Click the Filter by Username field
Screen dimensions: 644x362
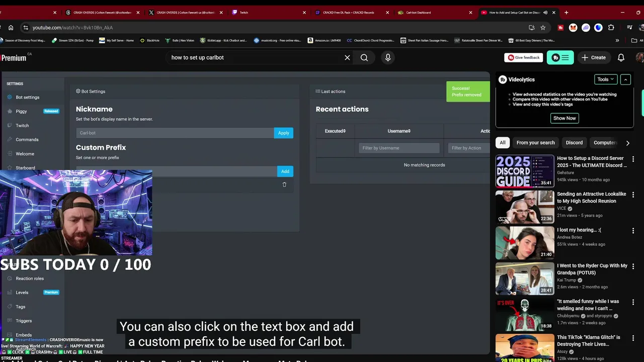point(399,148)
